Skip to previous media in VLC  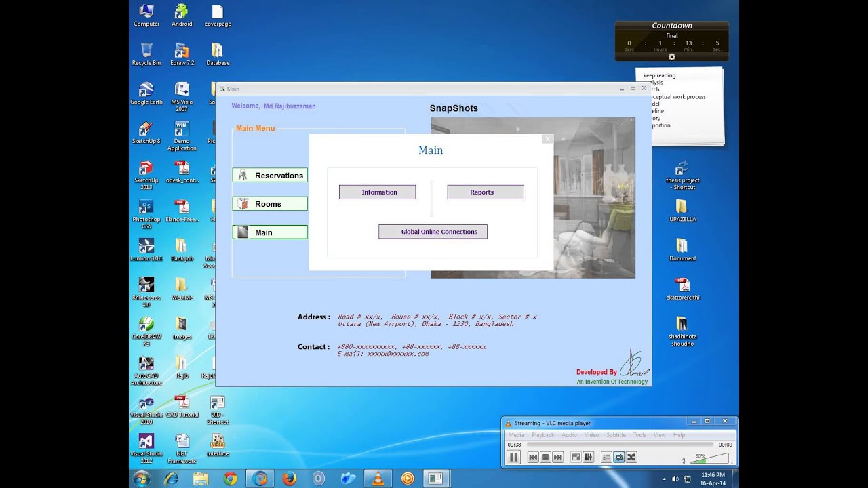[533, 457]
